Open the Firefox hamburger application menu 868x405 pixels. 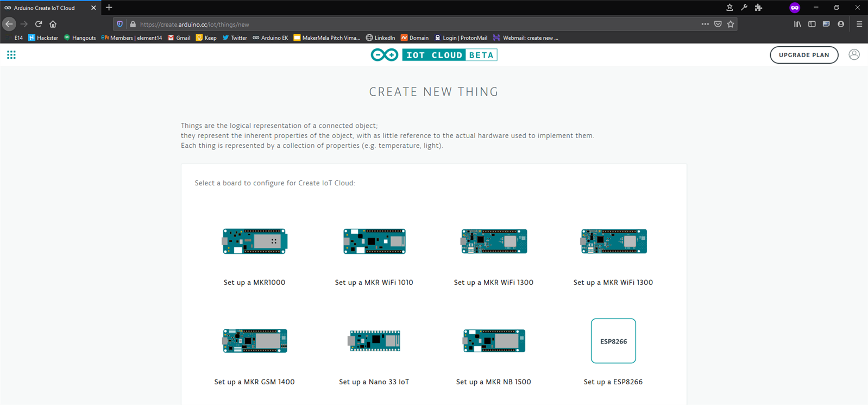pos(859,24)
